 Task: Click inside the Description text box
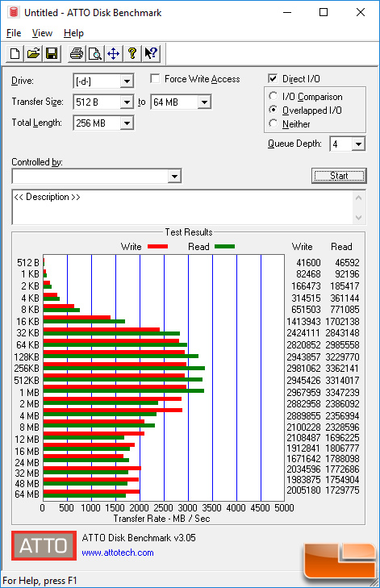[x=182, y=207]
